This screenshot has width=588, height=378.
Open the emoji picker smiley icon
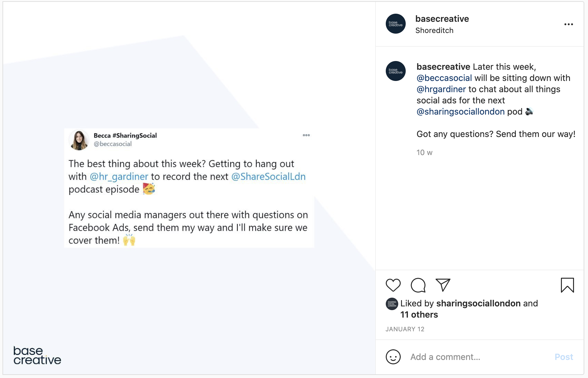point(393,357)
